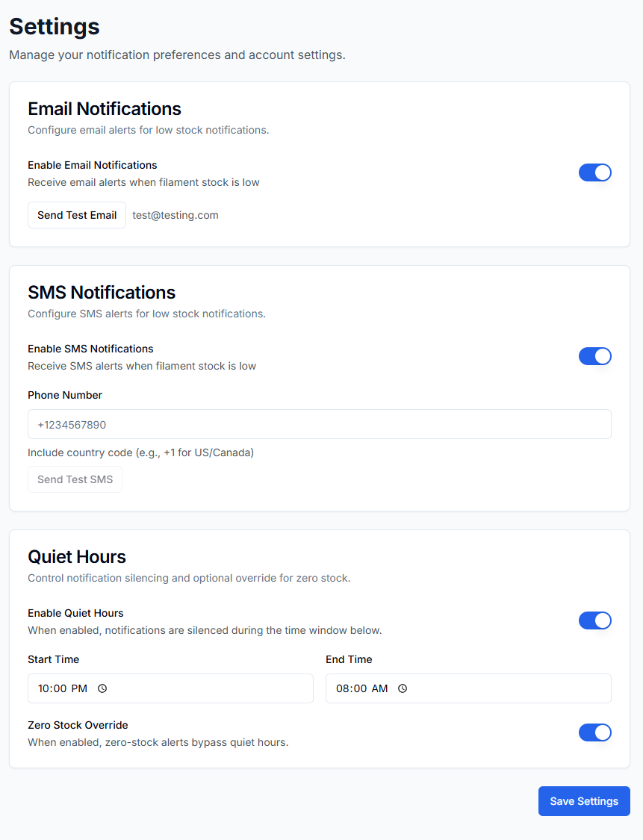Select the AM segment of End Time

[x=379, y=688]
